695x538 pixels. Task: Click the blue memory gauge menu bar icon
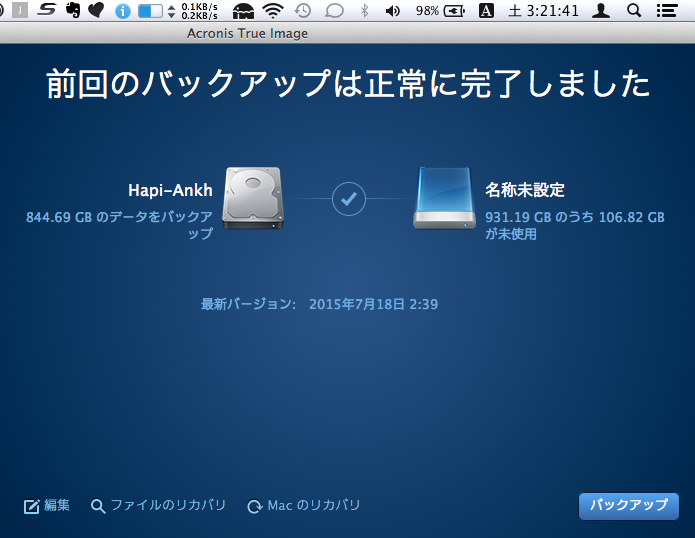pos(150,11)
